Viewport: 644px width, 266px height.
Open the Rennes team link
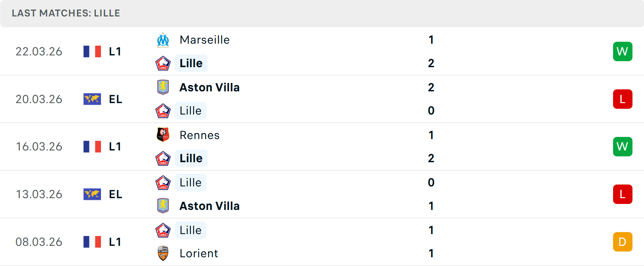tap(200, 135)
